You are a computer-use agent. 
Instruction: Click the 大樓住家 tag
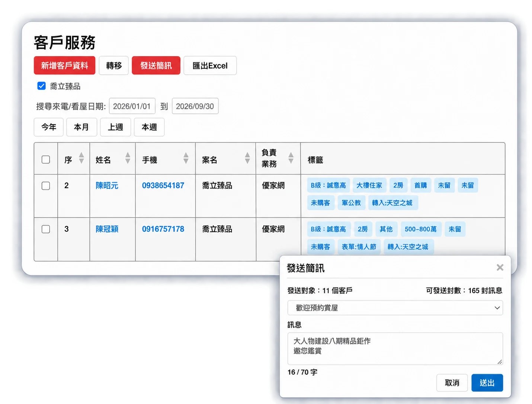(x=369, y=185)
